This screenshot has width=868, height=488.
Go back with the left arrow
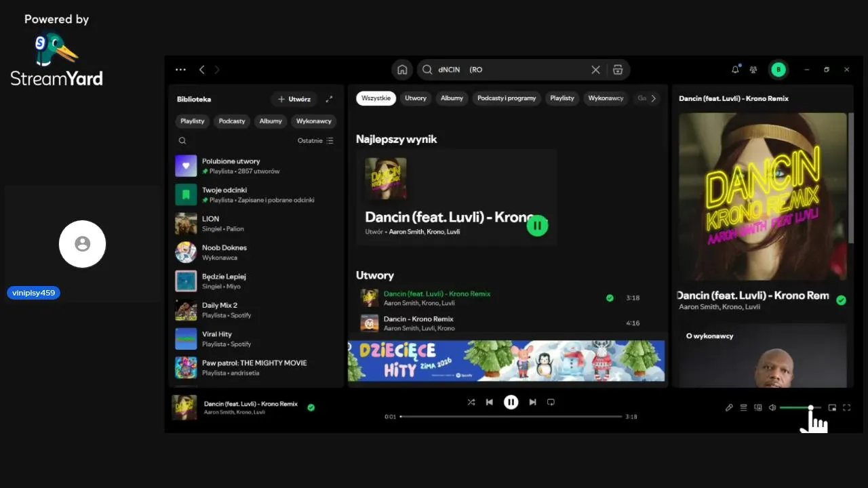pyautogui.click(x=201, y=69)
